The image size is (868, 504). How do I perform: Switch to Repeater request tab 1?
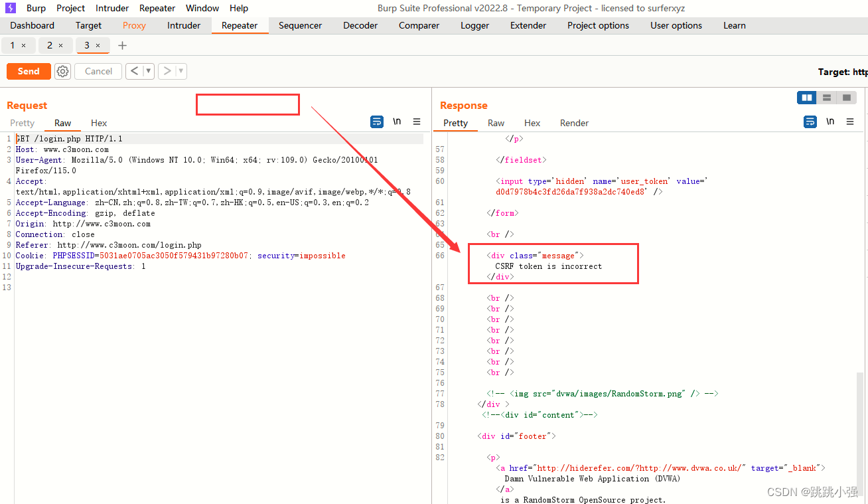(13, 45)
